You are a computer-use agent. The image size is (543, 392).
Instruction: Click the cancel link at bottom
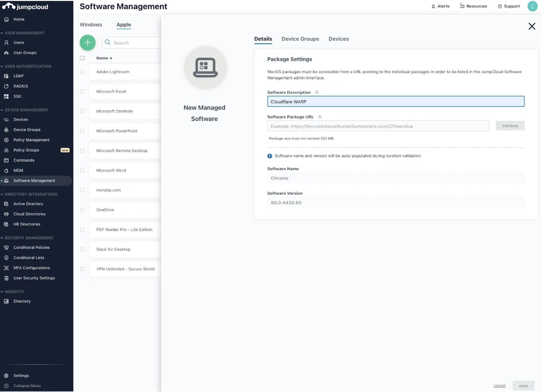pos(499,385)
